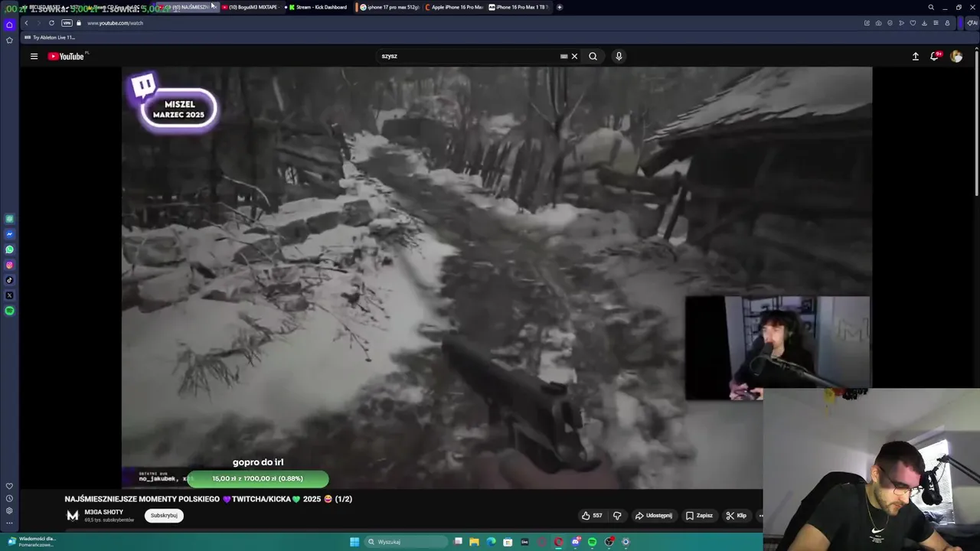Open the M3GA SHOTY channel name link
Image resolution: width=980 pixels, height=551 pixels.
pos(103,512)
